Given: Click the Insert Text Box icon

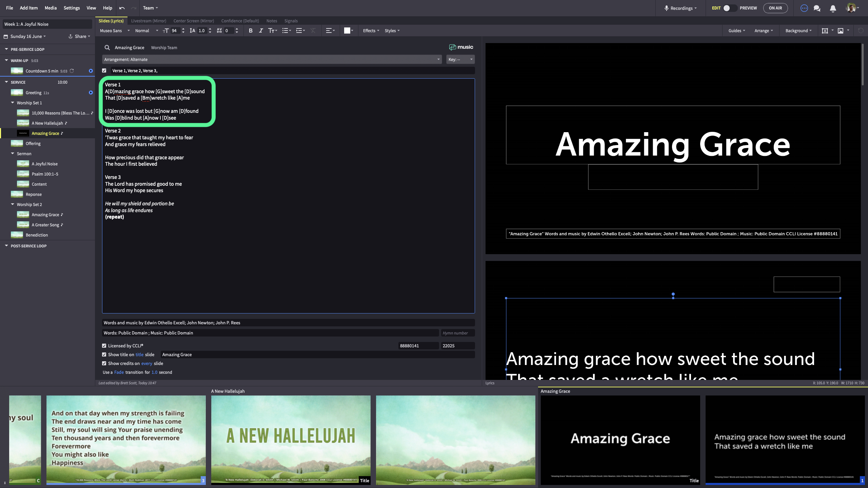Looking at the screenshot, I should 825,31.
